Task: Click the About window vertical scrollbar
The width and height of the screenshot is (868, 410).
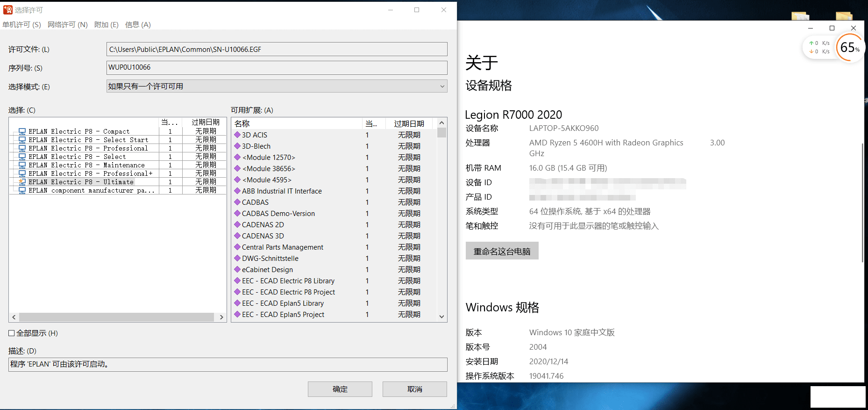Action: click(862, 202)
